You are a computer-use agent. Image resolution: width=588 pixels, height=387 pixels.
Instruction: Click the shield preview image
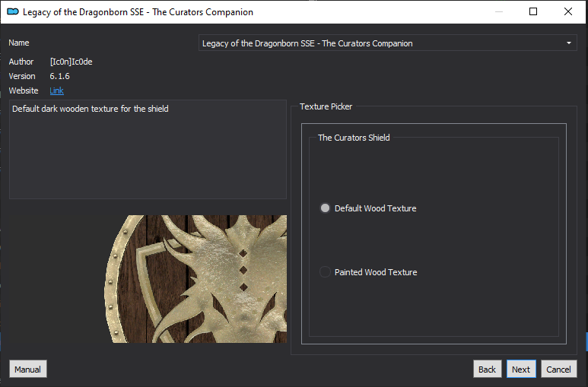[x=195, y=278]
